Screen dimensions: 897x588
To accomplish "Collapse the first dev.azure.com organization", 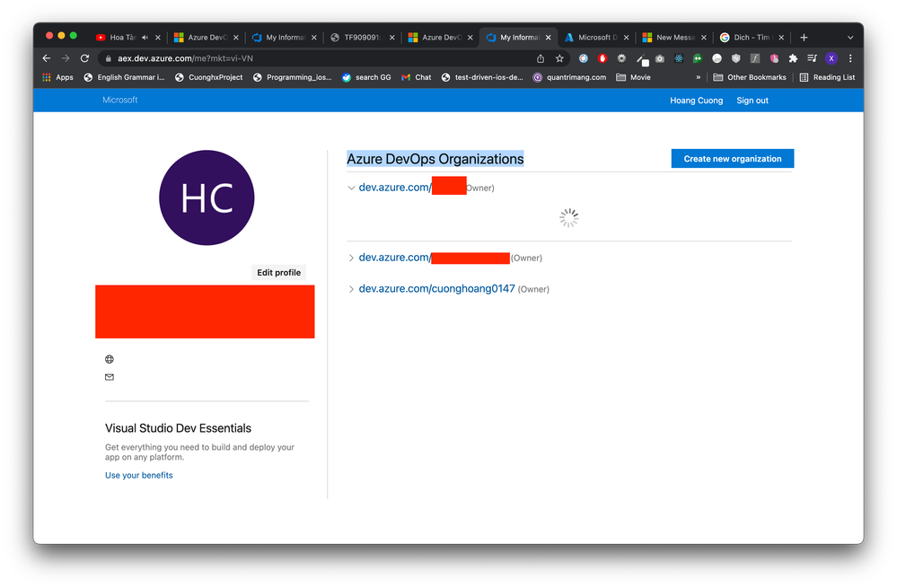I will point(351,188).
